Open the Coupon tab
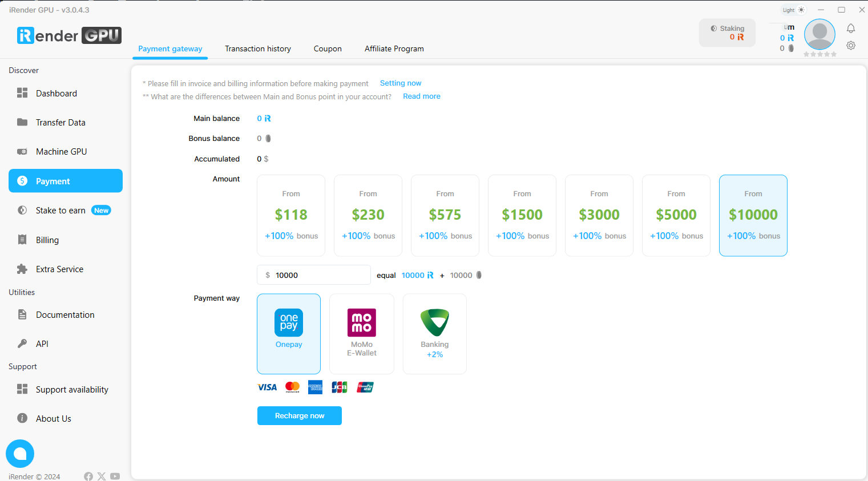Screen dimensions: 868x481 tap(328, 49)
